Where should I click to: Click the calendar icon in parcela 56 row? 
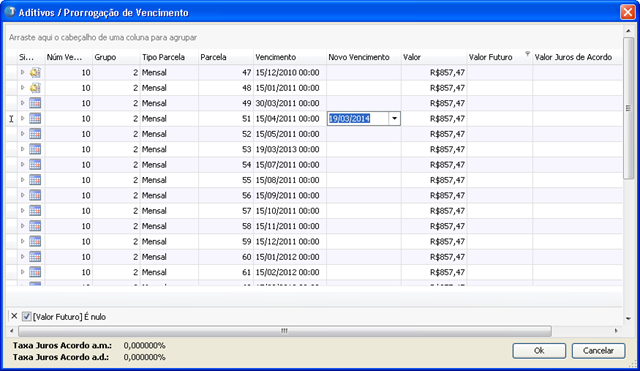coord(35,195)
